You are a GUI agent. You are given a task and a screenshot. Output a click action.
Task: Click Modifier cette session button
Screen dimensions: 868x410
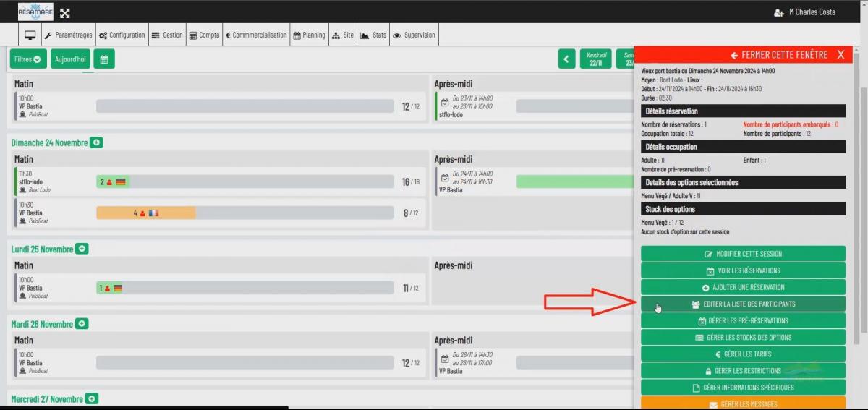click(x=743, y=254)
